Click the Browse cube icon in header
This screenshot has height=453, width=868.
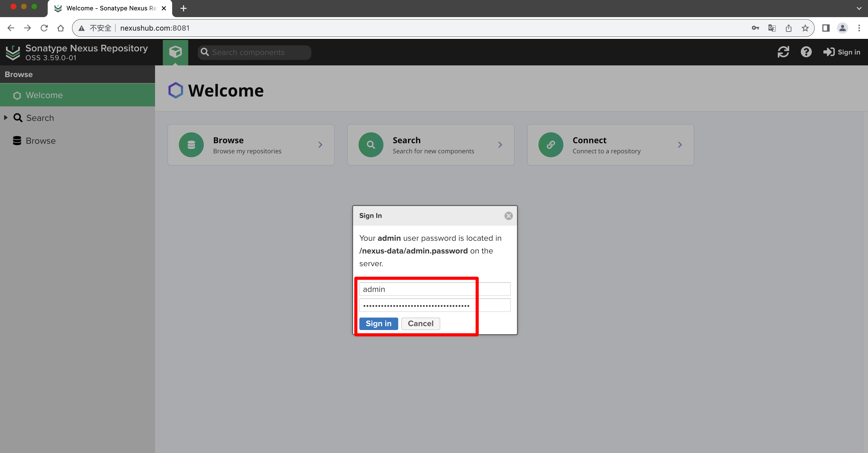[175, 52]
